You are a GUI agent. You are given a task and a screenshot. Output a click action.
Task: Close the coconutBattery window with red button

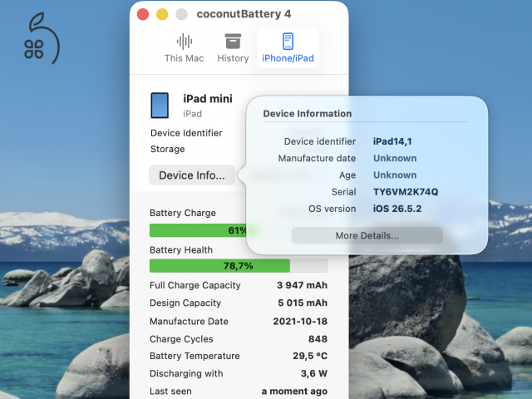[143, 14]
